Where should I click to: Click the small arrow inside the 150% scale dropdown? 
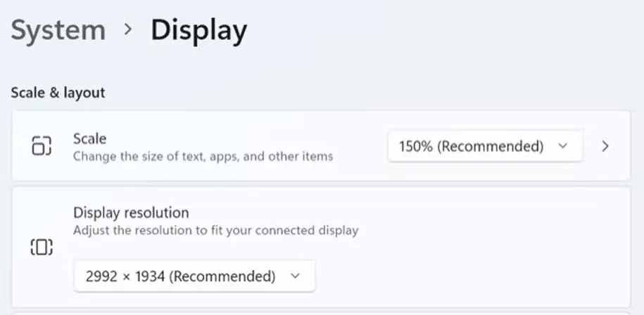click(x=562, y=146)
